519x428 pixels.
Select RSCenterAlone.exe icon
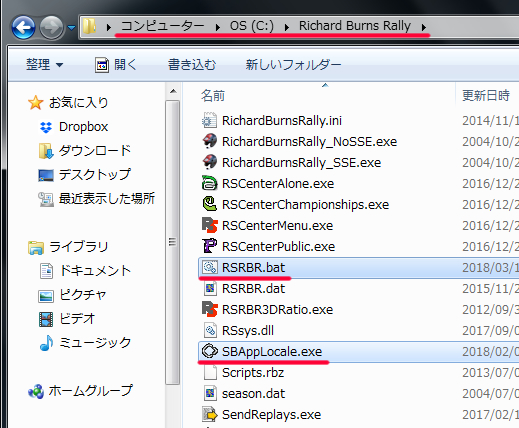pos(210,183)
